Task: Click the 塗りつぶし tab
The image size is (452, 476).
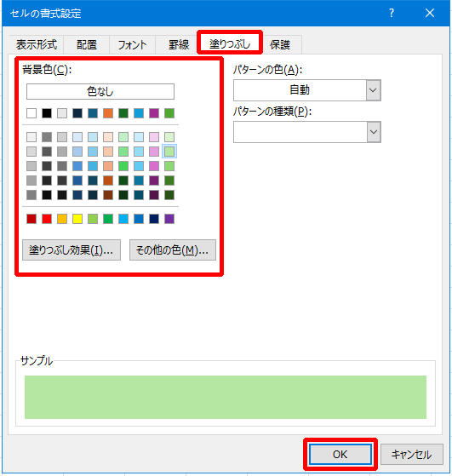Action: point(230,44)
